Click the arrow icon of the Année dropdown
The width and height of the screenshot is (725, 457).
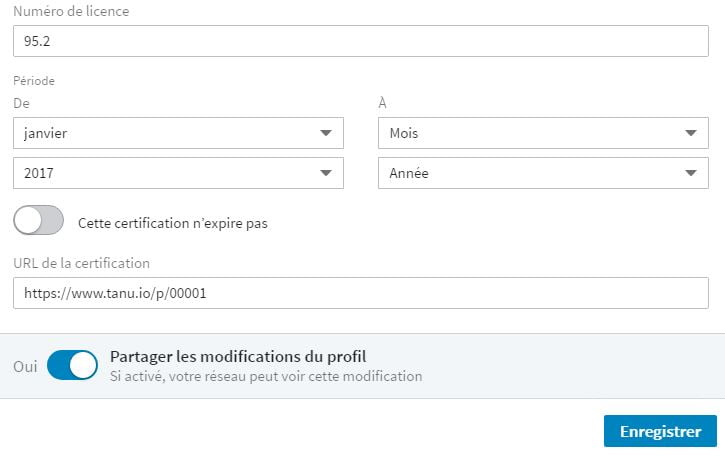[x=691, y=173]
